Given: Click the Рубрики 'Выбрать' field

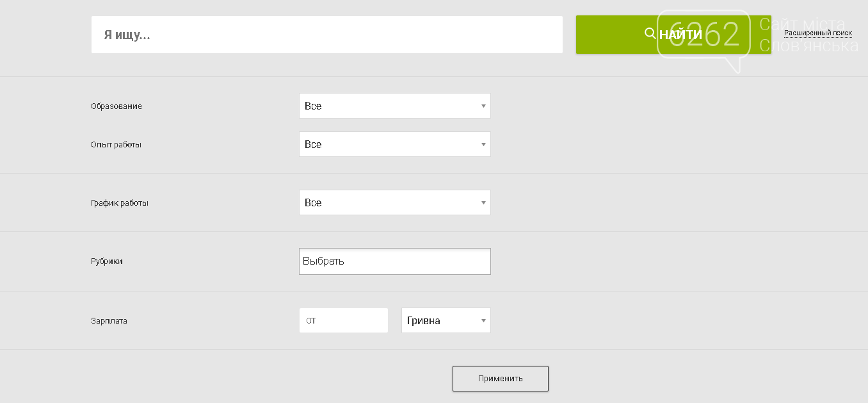Looking at the screenshot, I should point(395,261).
